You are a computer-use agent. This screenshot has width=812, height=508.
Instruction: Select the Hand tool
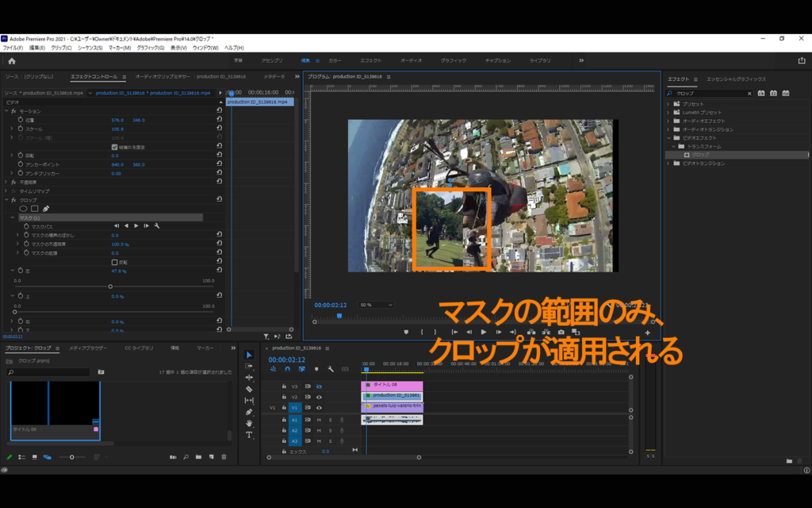tap(249, 424)
